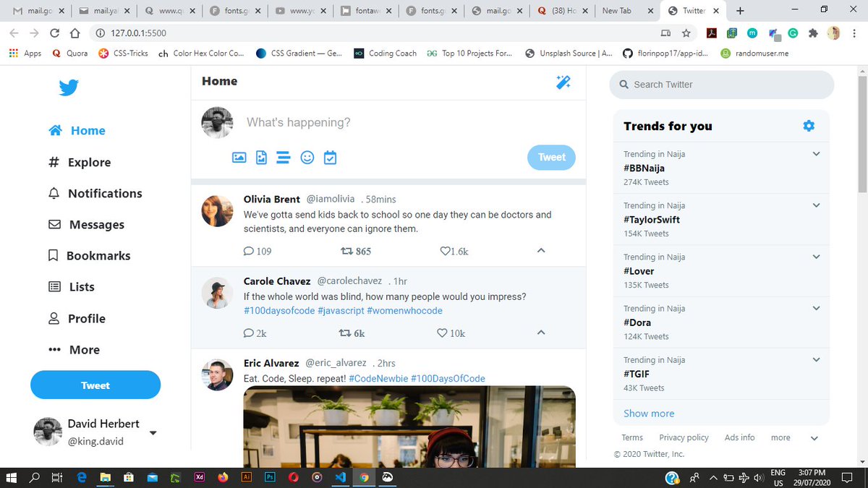
Task: Open Notifications in sidebar
Action: pos(95,194)
